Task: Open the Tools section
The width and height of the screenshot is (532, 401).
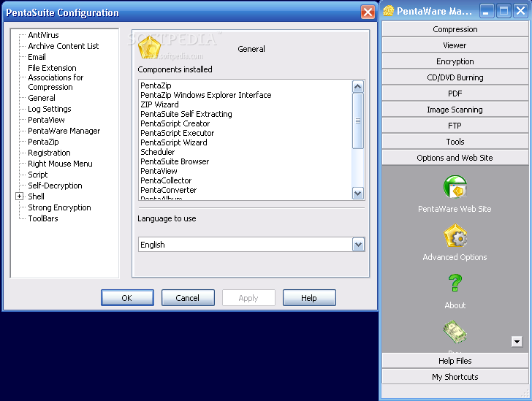Action: coord(455,142)
